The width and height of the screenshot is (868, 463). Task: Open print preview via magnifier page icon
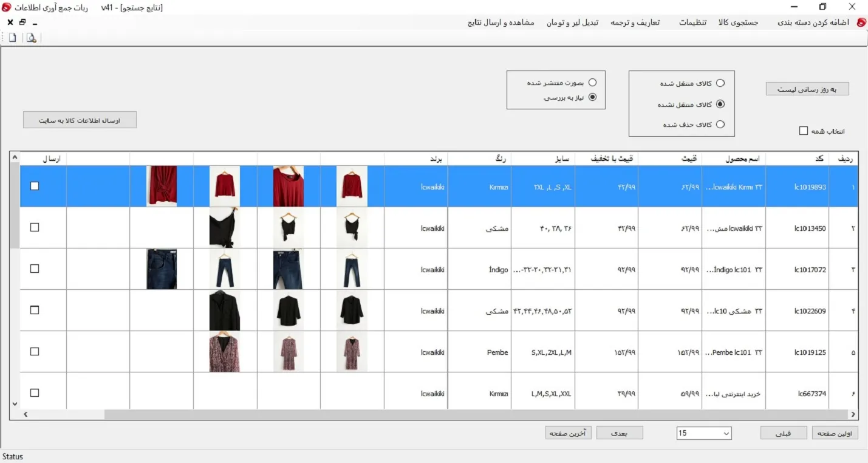coord(31,38)
